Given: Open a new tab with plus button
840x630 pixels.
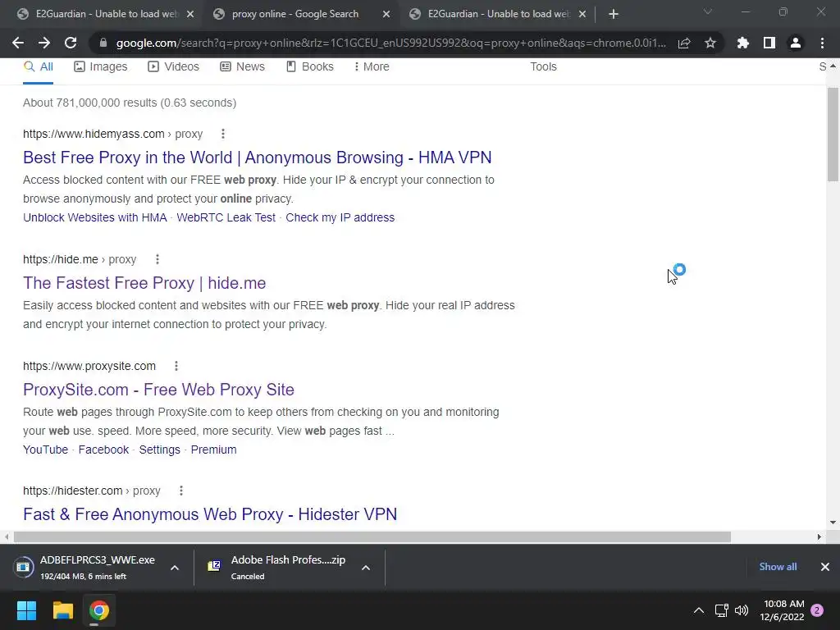Looking at the screenshot, I should point(614,14).
